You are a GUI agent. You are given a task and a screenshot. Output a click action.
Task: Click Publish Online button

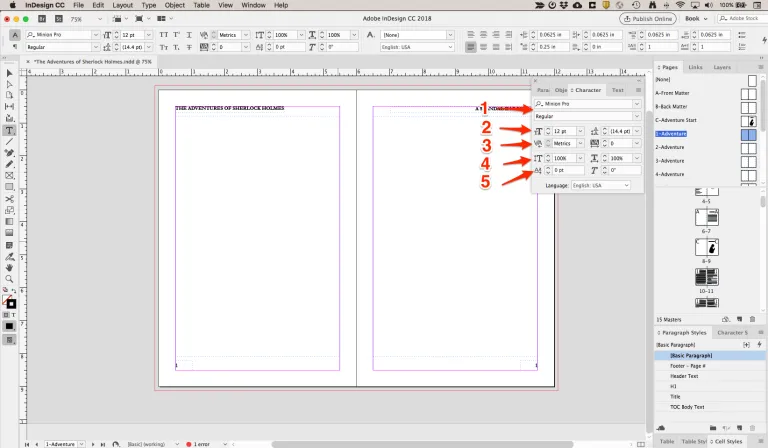[648, 19]
